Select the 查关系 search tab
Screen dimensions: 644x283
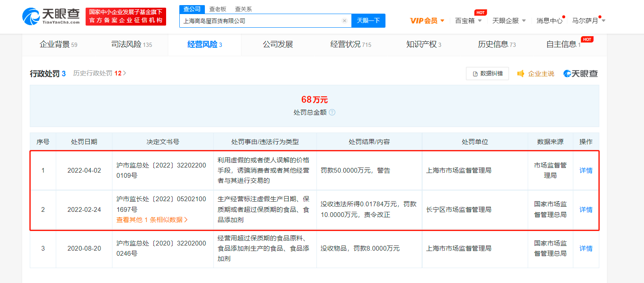pyautogui.click(x=243, y=9)
